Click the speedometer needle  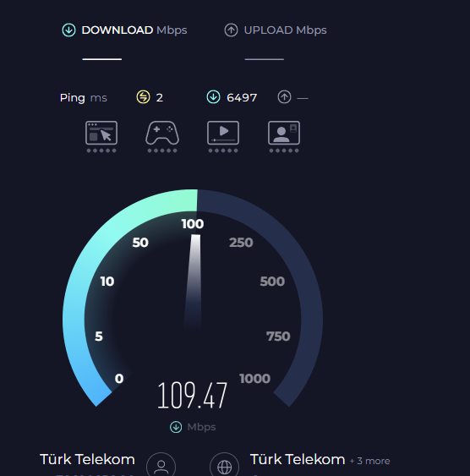193,282
